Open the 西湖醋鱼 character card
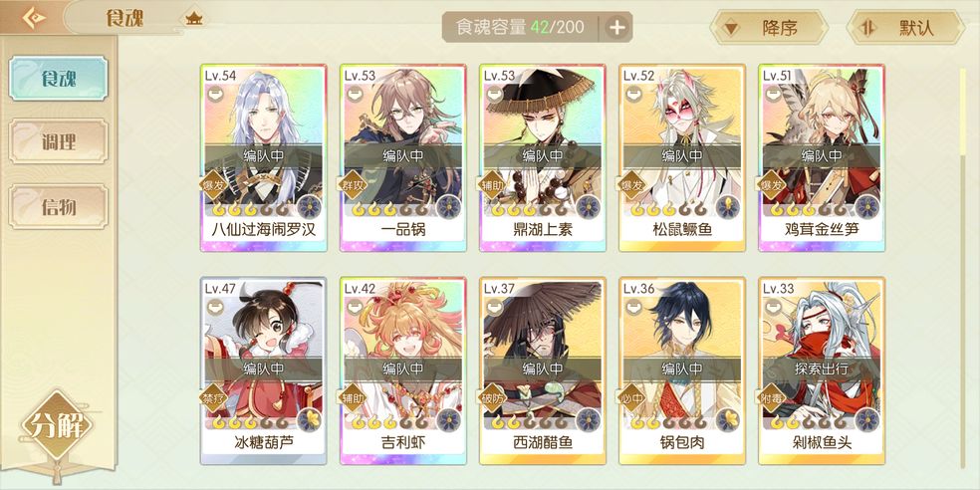 click(x=543, y=370)
